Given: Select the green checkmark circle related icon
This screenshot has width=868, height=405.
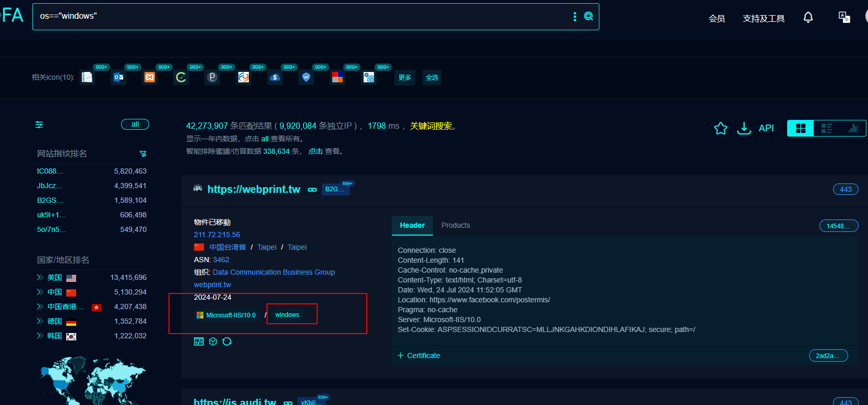Looking at the screenshot, I should click(181, 77).
